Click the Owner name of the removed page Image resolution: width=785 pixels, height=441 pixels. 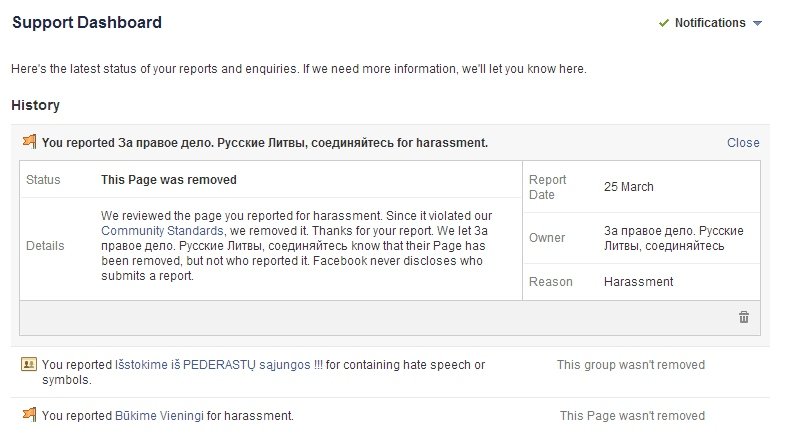point(673,238)
